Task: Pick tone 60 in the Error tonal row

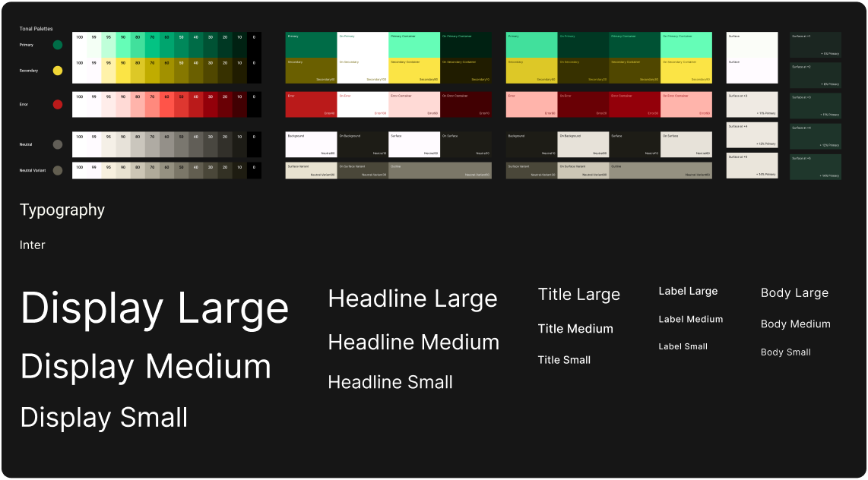Action: (x=166, y=104)
